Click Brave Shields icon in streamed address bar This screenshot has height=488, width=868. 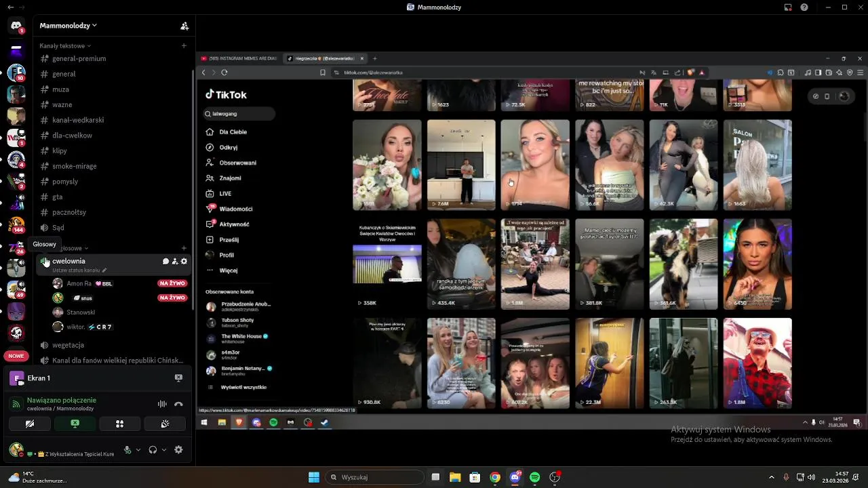[690, 73]
